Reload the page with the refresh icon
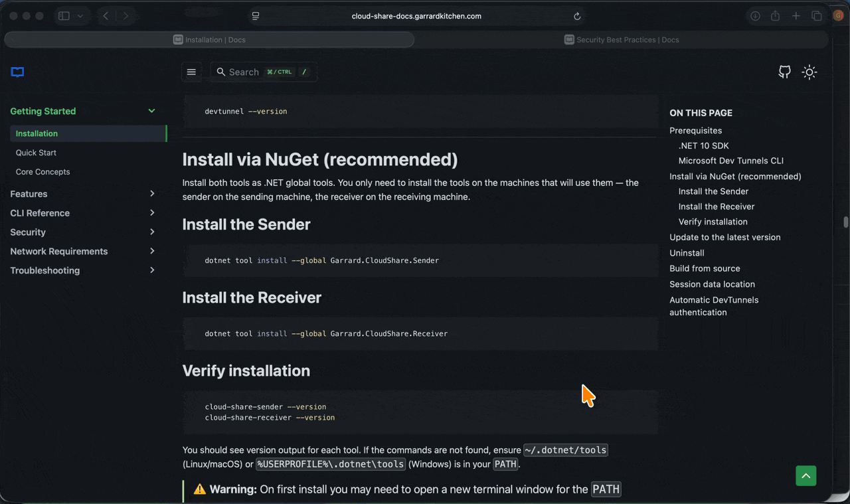 point(577,16)
